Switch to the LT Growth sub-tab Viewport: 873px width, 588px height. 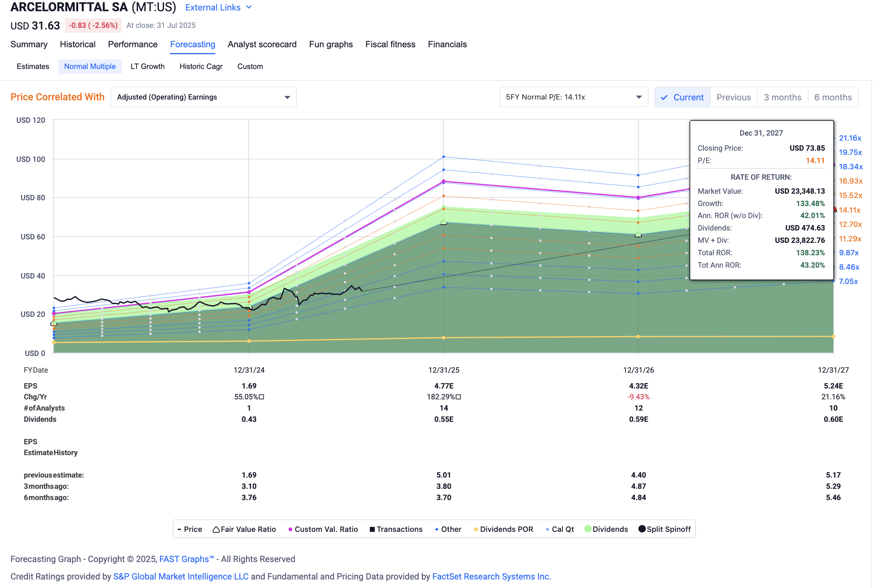click(147, 67)
